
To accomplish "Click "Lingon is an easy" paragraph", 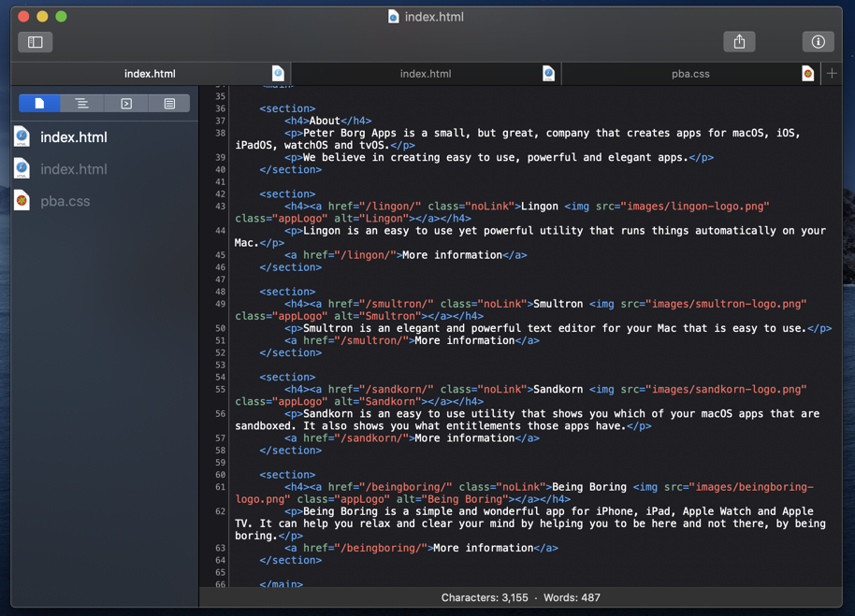I will [530, 236].
